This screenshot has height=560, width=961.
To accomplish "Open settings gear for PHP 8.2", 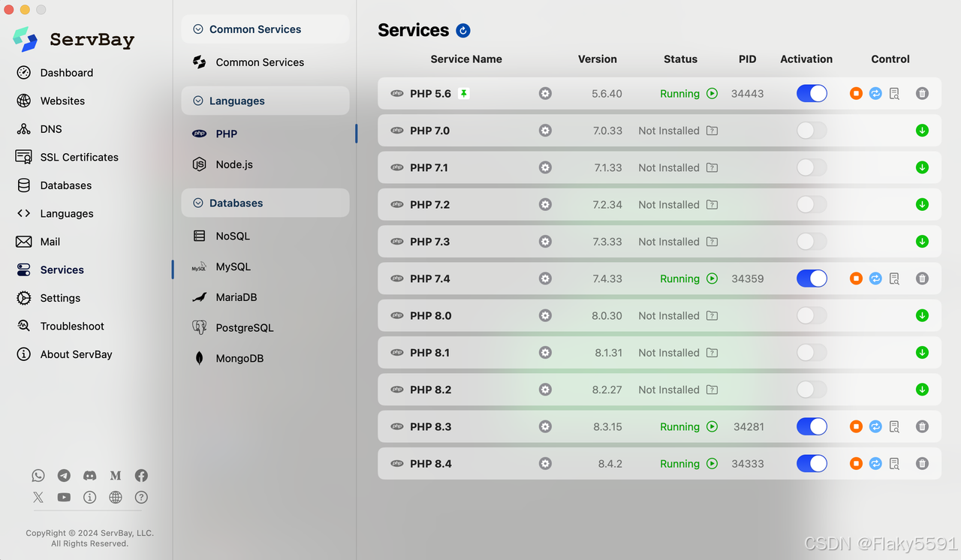I will [545, 390].
